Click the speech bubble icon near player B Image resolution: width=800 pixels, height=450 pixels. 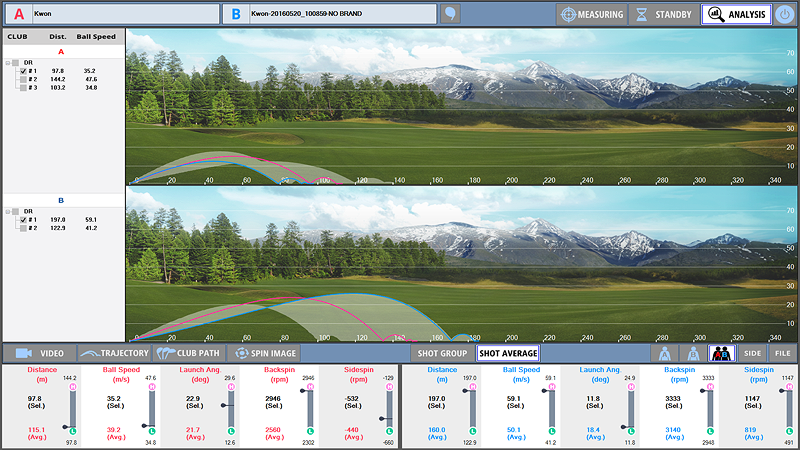[x=452, y=14]
